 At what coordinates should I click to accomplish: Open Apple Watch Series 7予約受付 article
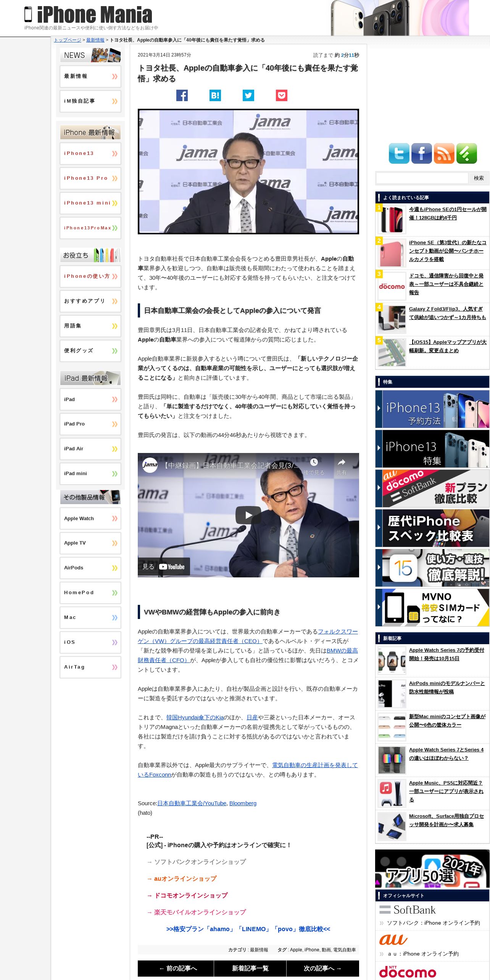click(x=446, y=654)
